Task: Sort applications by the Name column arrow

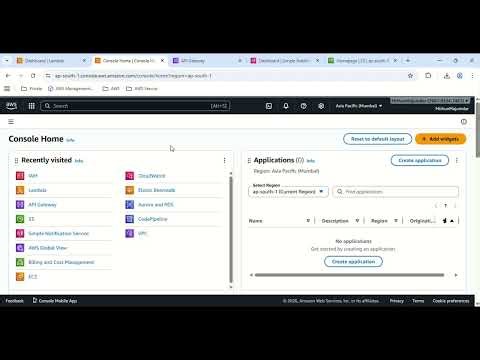Action: pos(308,221)
